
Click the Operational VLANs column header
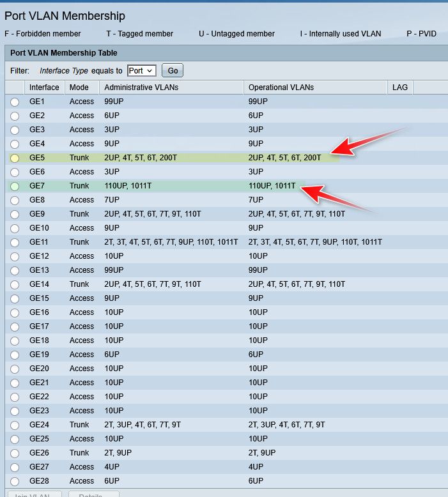pyautogui.click(x=316, y=88)
